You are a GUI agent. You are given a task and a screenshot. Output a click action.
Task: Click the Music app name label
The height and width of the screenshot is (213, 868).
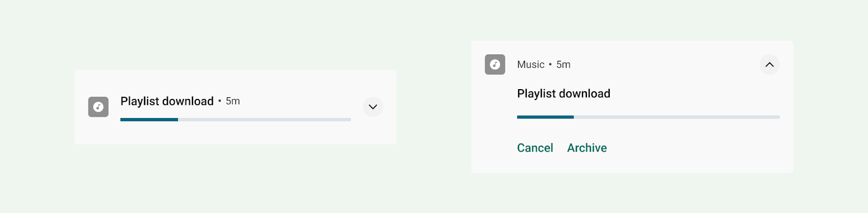click(531, 65)
